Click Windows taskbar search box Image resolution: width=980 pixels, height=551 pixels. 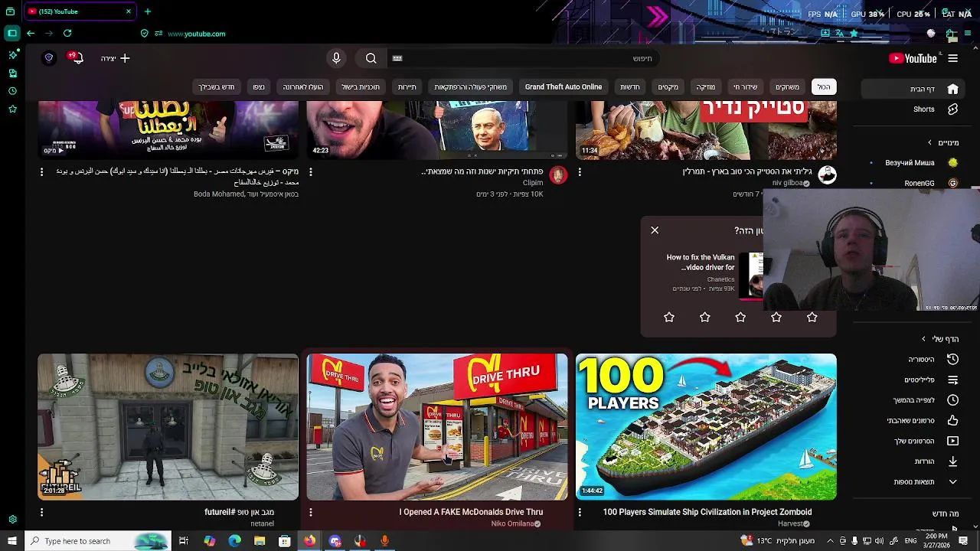97,541
